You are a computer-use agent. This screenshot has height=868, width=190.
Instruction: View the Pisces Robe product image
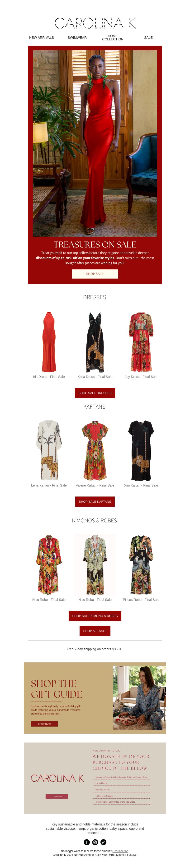pyautogui.click(x=141, y=565)
